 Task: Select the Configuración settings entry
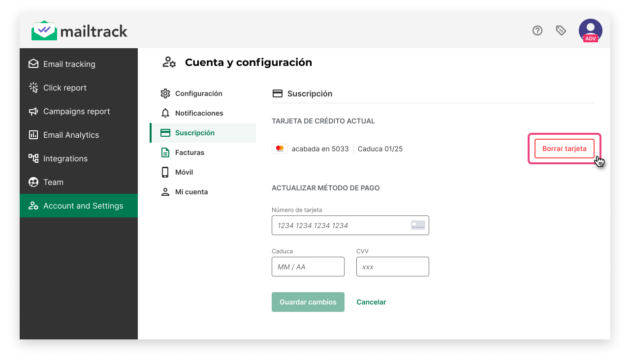click(199, 93)
